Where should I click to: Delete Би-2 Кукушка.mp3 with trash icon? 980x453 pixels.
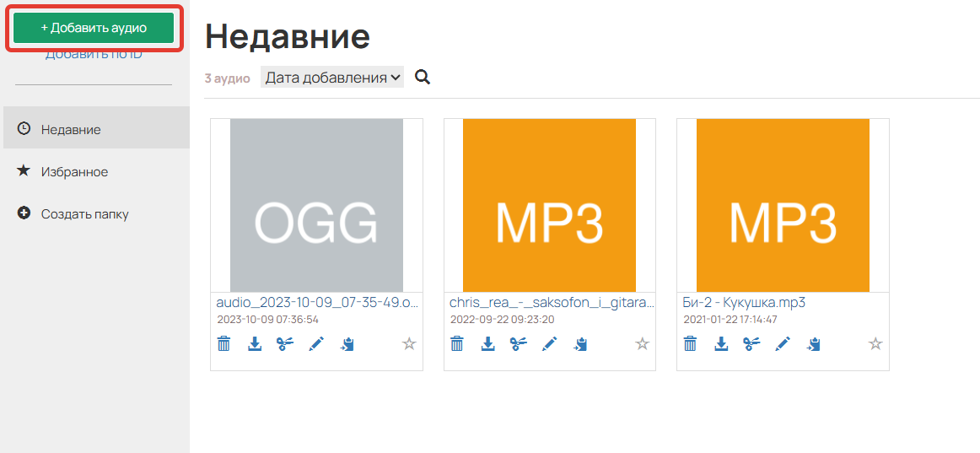(x=691, y=343)
